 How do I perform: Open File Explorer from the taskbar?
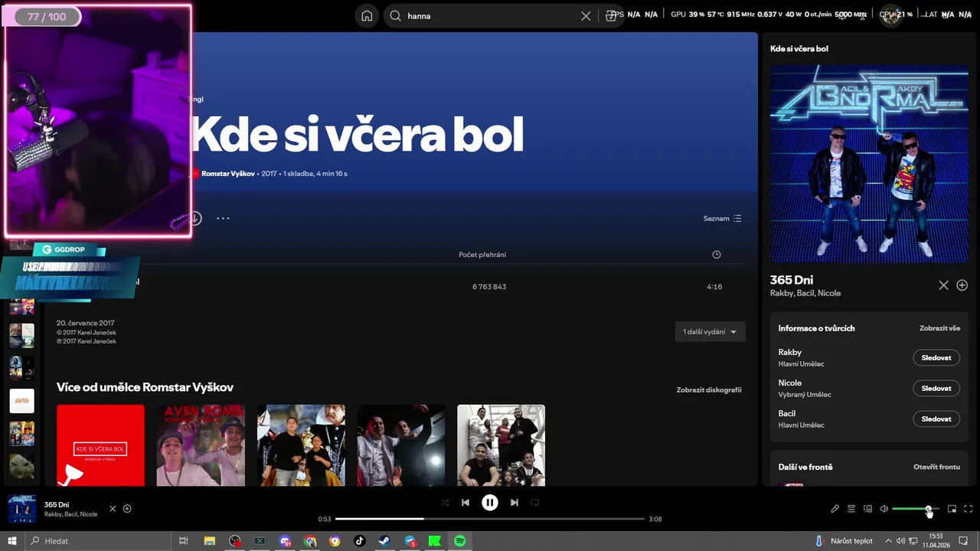pos(209,541)
